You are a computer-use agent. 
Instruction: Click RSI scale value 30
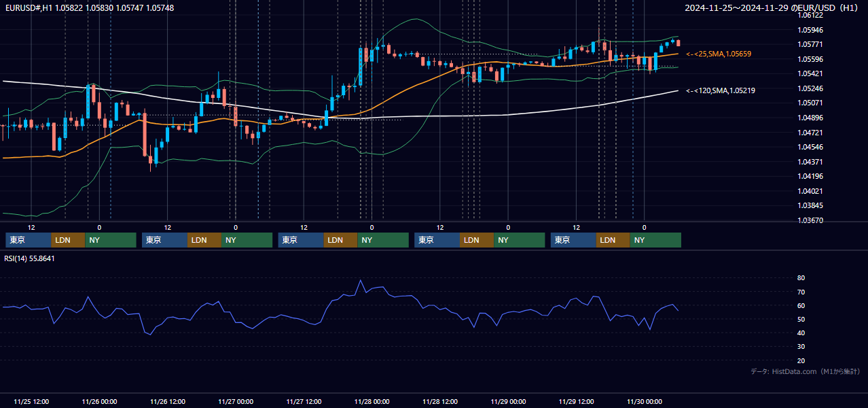point(801,347)
